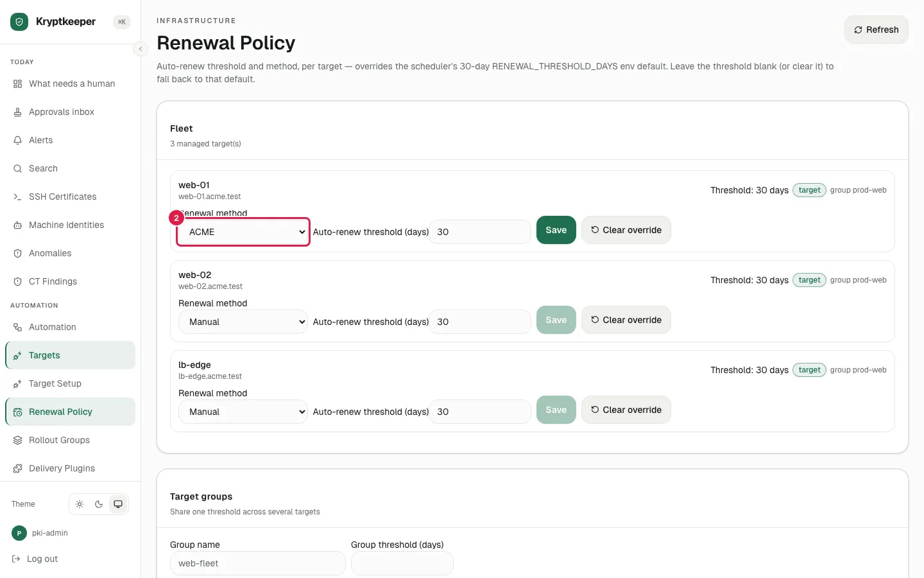Click lb-edge auto-renew threshold field
Image resolution: width=924 pixels, height=578 pixels.
[480, 412]
